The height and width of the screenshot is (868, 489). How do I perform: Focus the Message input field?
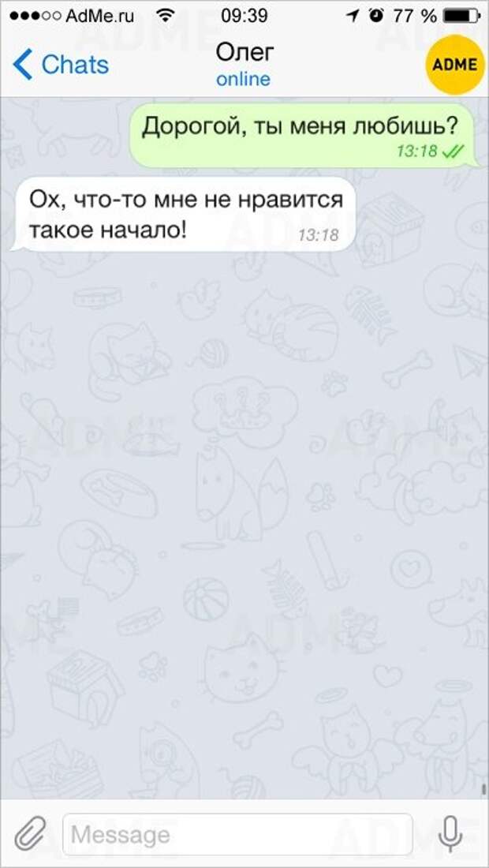pos(237,834)
